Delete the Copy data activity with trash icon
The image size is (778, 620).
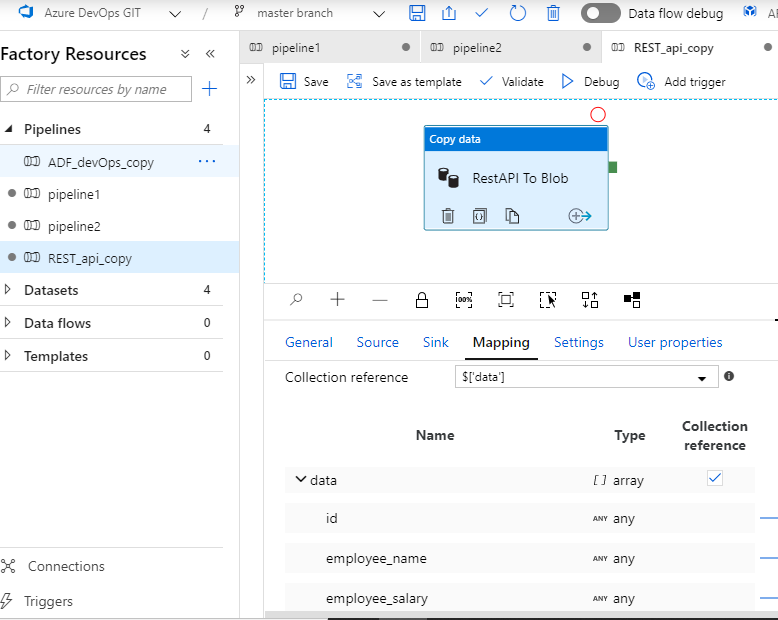[448, 216]
